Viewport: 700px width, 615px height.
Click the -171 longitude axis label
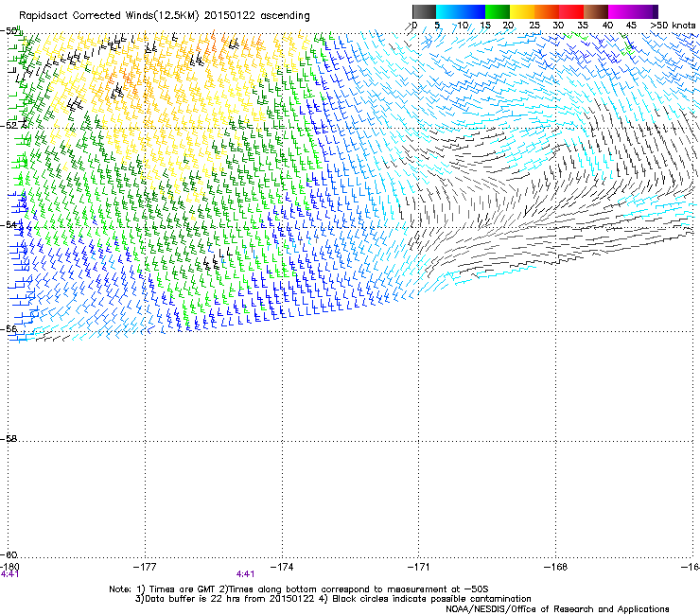pos(418,567)
